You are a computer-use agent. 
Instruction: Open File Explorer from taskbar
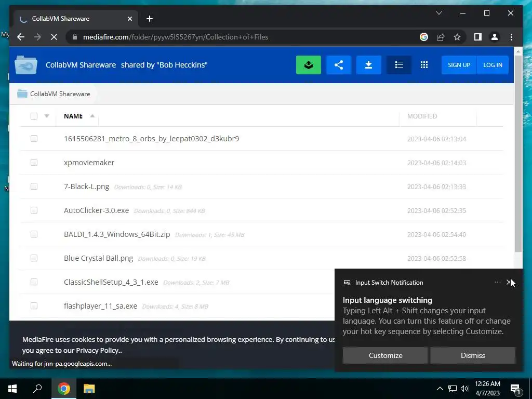point(89,389)
